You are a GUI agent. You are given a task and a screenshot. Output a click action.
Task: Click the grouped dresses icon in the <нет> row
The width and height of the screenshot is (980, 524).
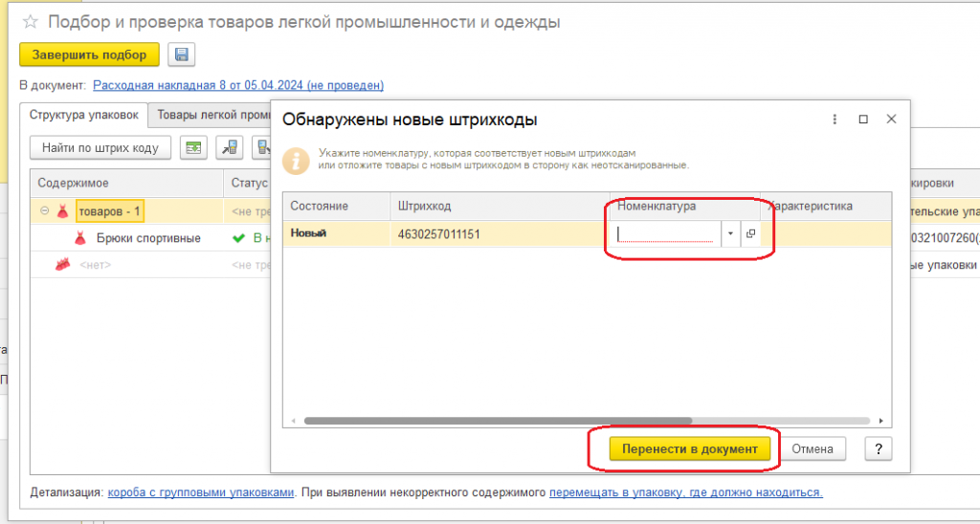click(x=62, y=264)
